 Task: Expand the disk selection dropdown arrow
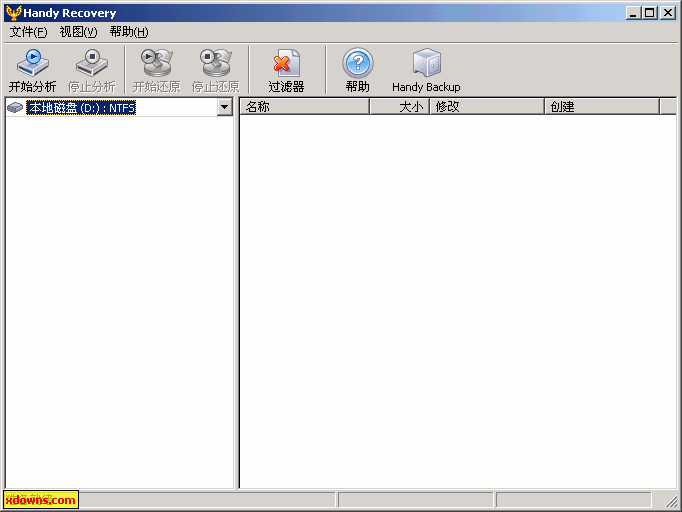pyautogui.click(x=224, y=107)
